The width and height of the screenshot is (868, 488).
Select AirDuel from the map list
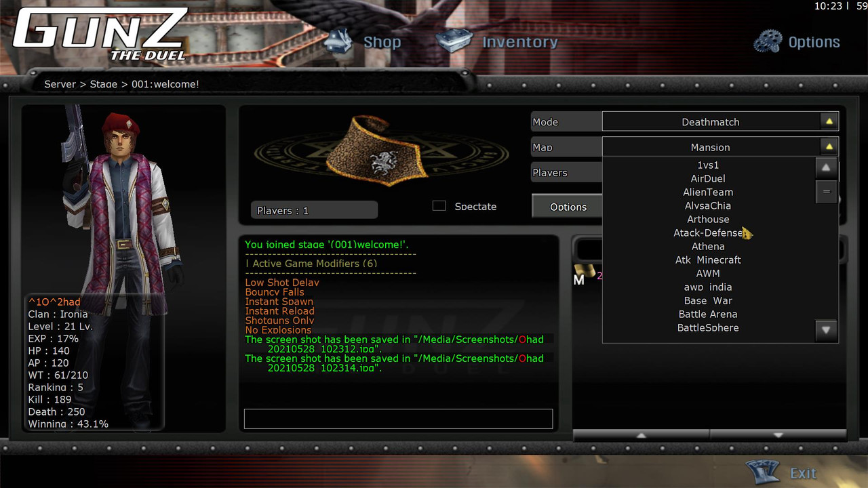point(708,178)
